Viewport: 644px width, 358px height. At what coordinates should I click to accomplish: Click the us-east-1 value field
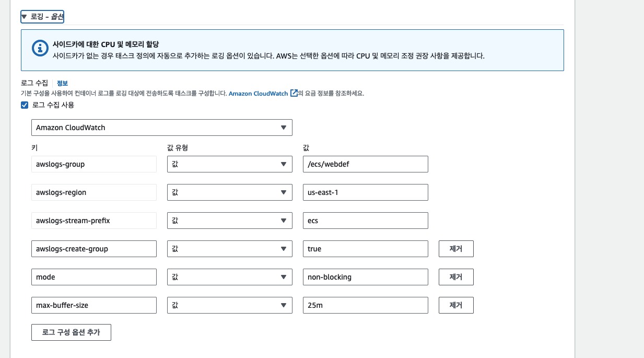tap(366, 192)
